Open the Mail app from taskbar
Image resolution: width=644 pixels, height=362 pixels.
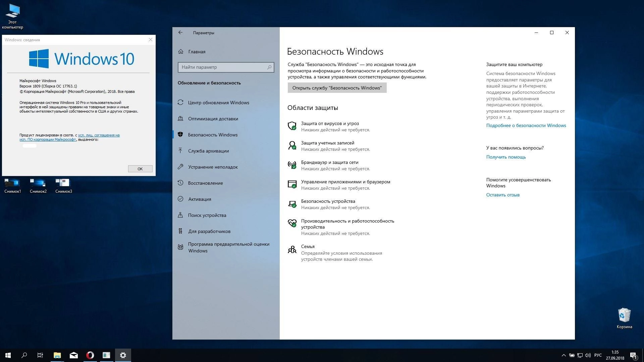(x=73, y=355)
